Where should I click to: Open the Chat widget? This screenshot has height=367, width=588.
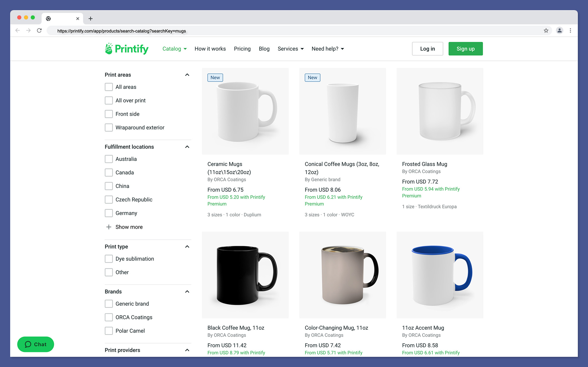(36, 344)
